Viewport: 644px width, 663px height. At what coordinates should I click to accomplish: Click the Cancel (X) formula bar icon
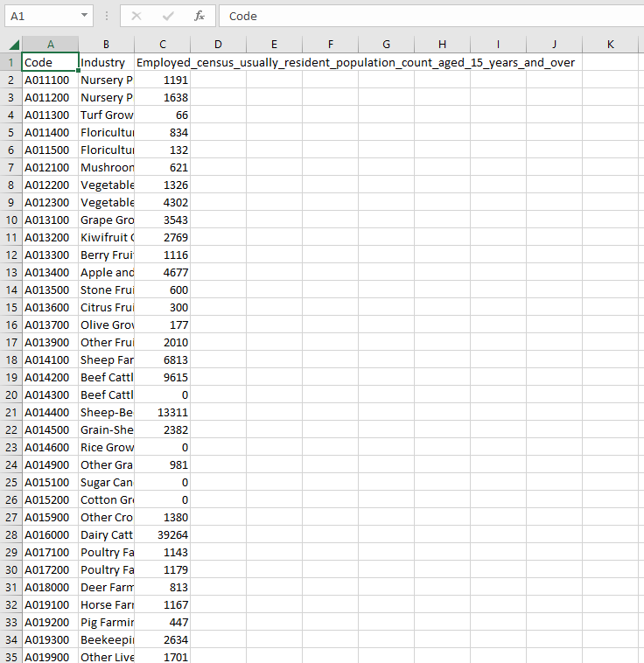tap(136, 16)
